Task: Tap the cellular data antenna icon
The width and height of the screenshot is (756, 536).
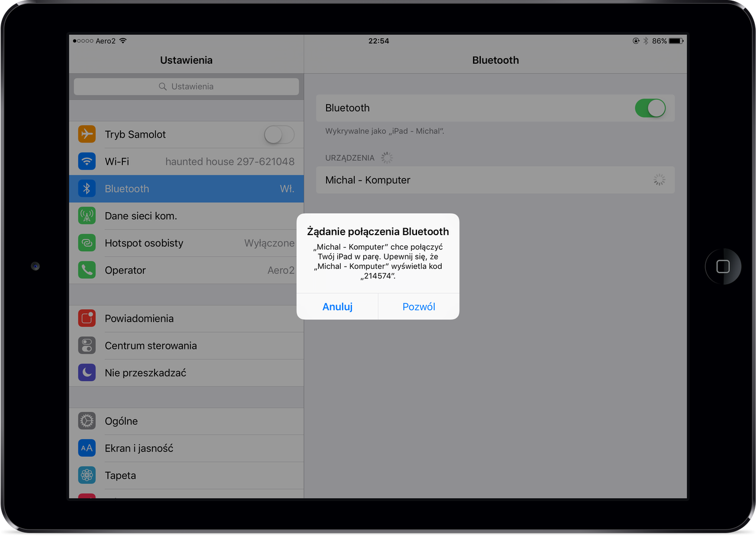Action: coord(87,216)
